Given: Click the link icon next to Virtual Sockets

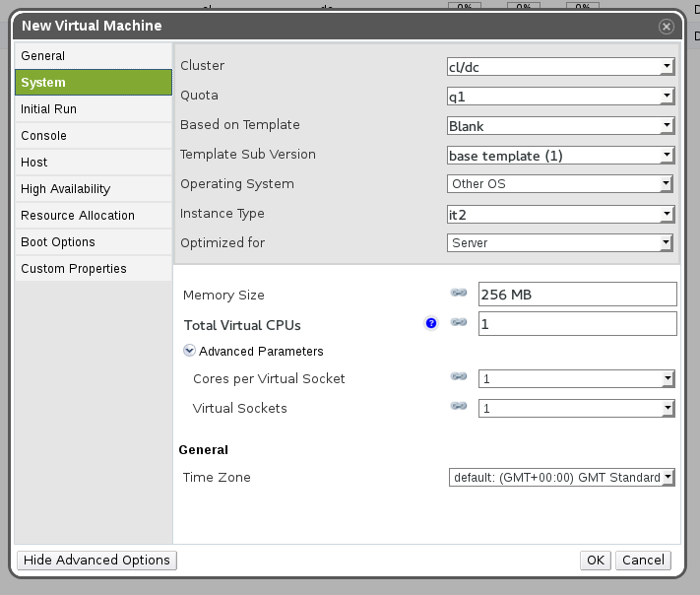Looking at the screenshot, I should 458,407.
